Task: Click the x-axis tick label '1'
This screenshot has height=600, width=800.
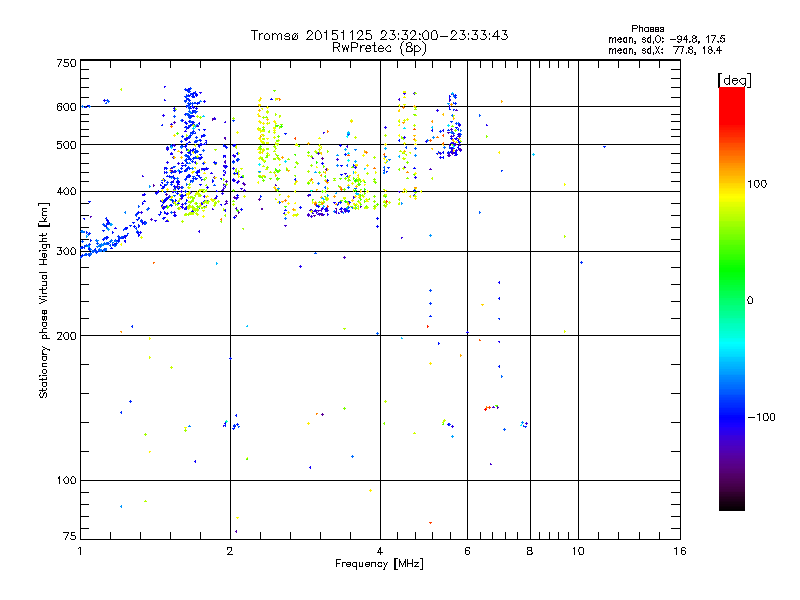Action: coord(80,551)
